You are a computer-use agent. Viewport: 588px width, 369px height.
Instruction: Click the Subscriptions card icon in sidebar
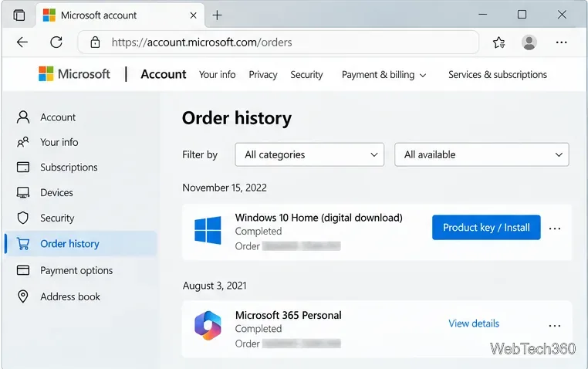(23, 167)
